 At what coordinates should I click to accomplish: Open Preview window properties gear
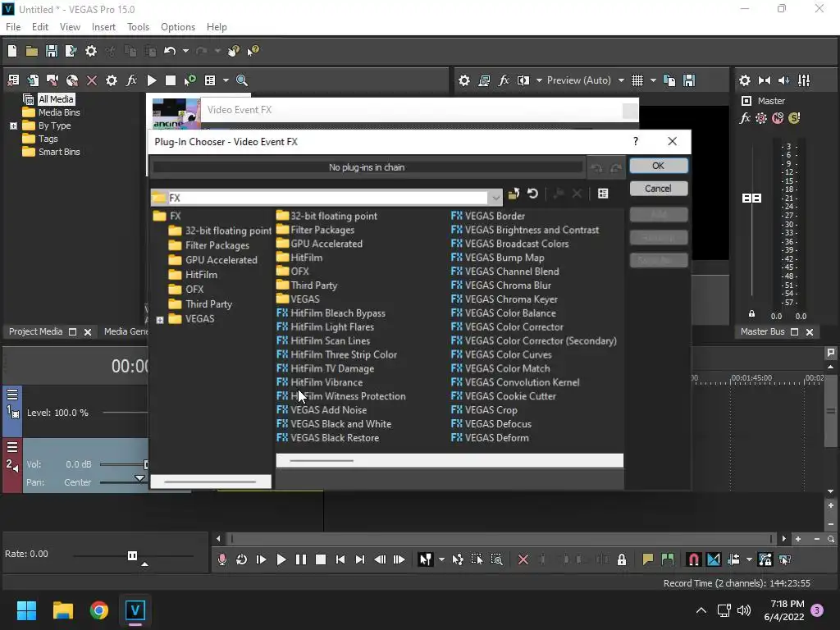pos(464,80)
